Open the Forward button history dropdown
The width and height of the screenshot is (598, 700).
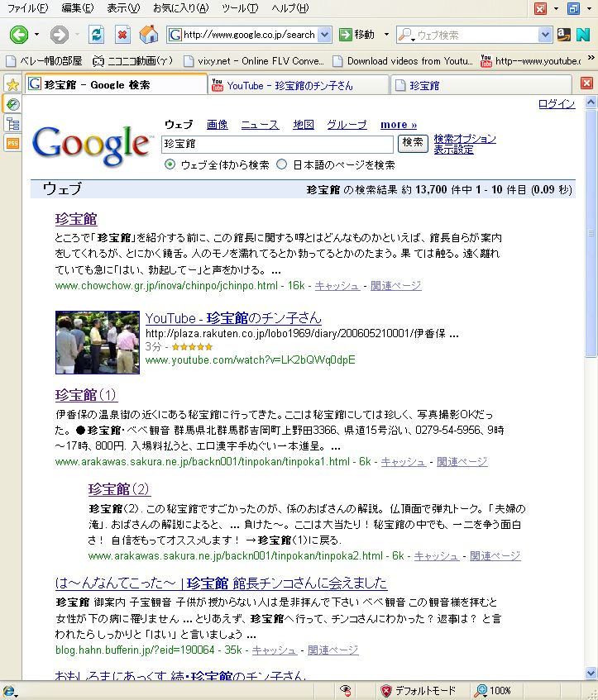(77, 35)
